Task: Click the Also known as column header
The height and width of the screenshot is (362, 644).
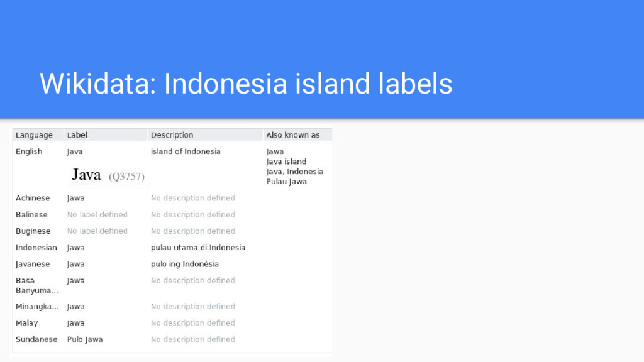Action: point(293,135)
